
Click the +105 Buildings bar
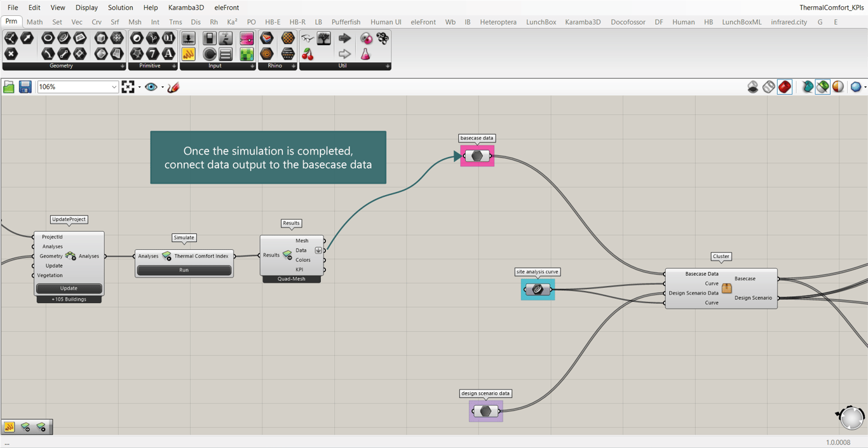[69, 299]
